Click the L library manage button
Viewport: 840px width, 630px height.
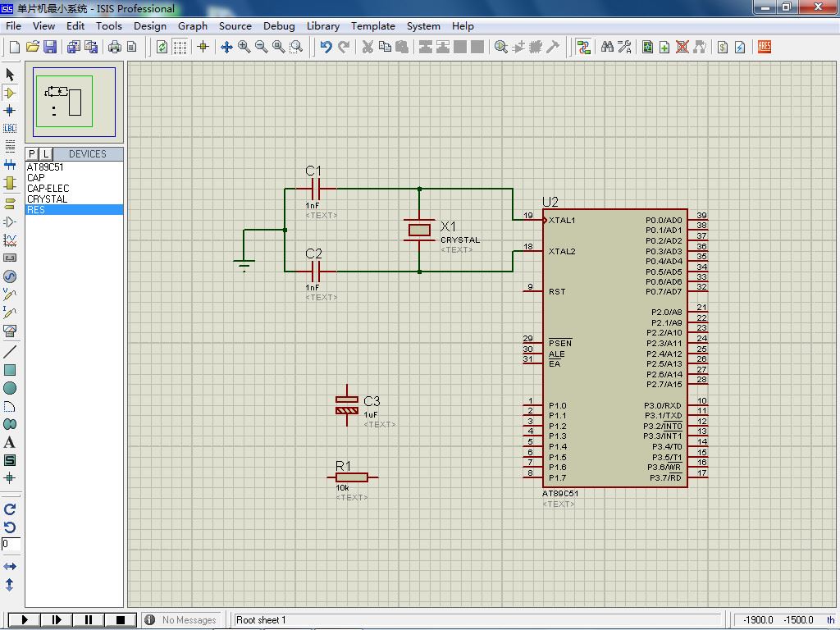(x=46, y=153)
